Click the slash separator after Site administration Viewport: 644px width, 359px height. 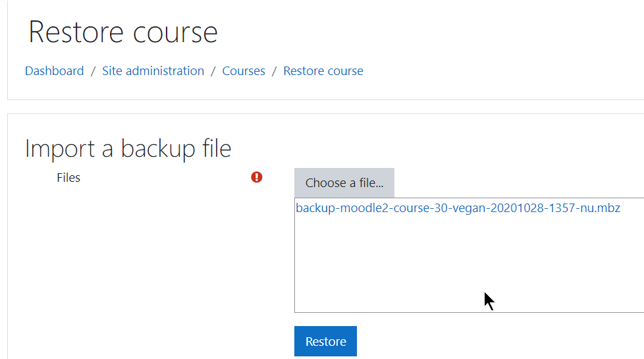pyautogui.click(x=213, y=71)
